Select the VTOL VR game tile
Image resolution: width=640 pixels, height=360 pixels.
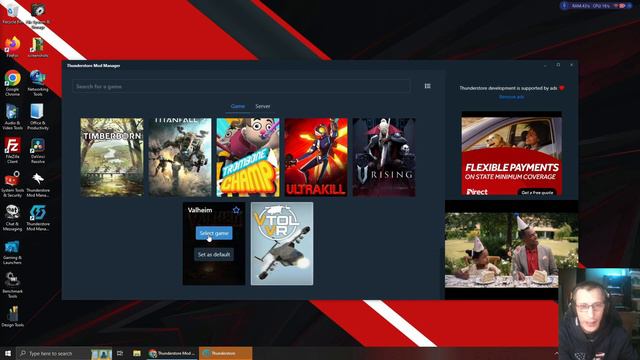(282, 244)
